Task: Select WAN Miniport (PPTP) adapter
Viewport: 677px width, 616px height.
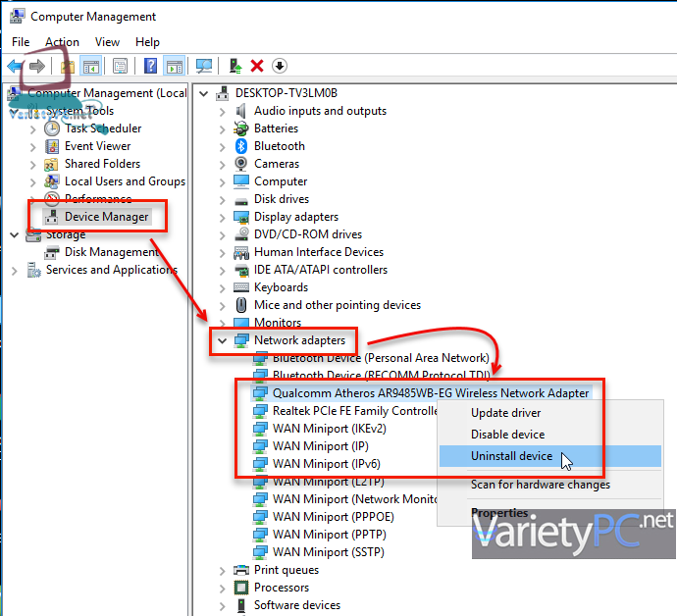Action: [x=330, y=535]
